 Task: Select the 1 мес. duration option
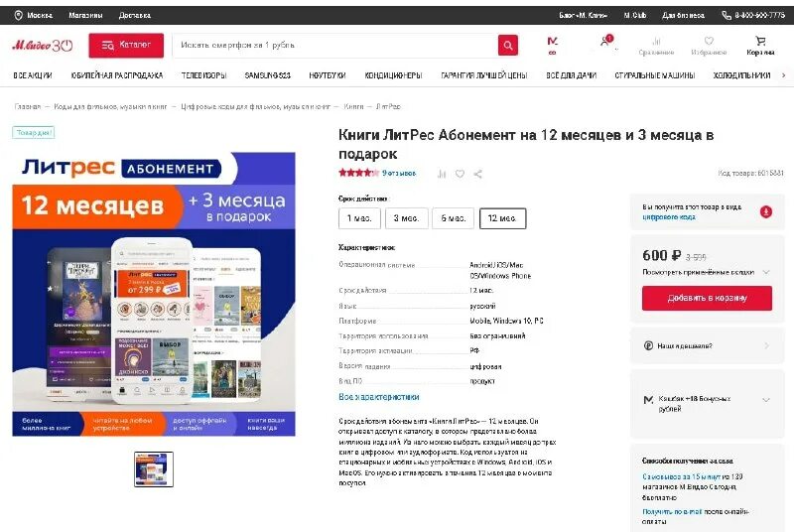359,218
